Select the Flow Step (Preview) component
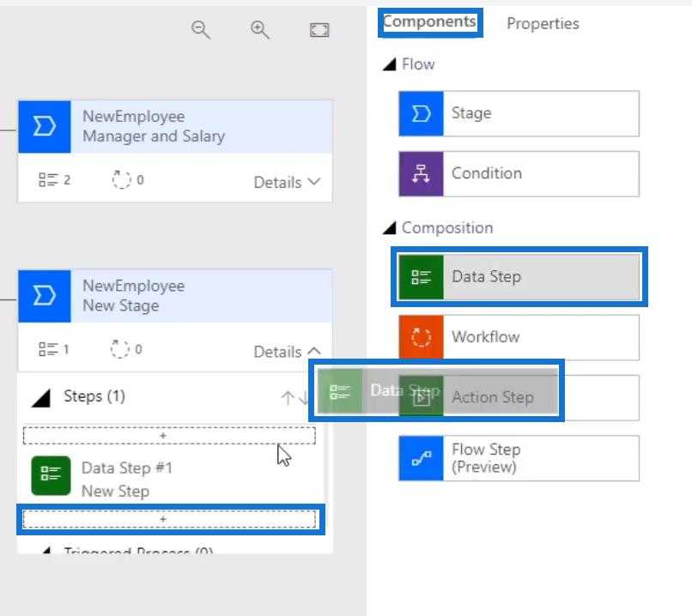The width and height of the screenshot is (692, 616). pos(519,458)
